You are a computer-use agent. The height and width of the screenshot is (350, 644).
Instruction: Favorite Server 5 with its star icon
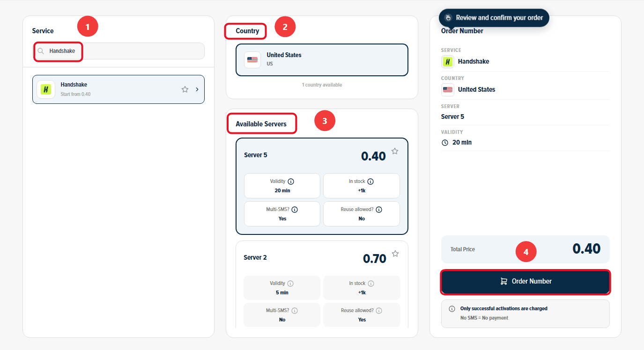(x=395, y=151)
